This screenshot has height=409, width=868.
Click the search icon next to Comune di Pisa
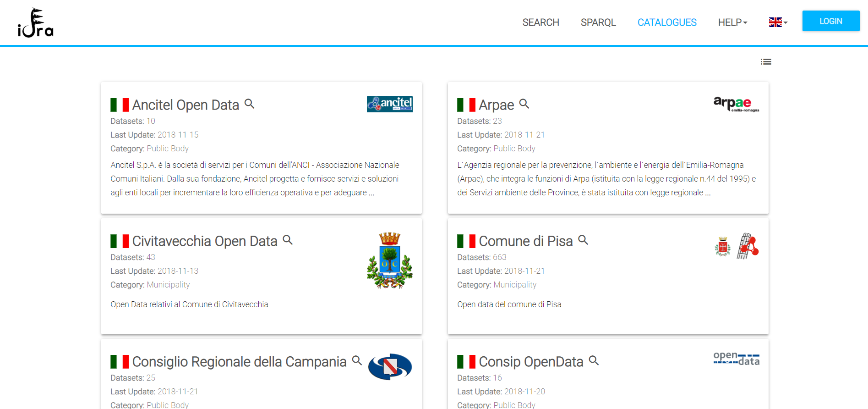tap(583, 240)
